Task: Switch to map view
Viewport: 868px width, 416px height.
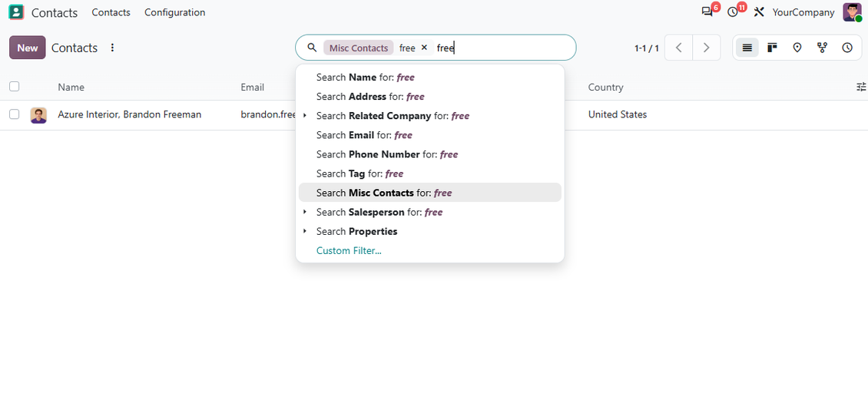Action: pyautogui.click(x=797, y=48)
